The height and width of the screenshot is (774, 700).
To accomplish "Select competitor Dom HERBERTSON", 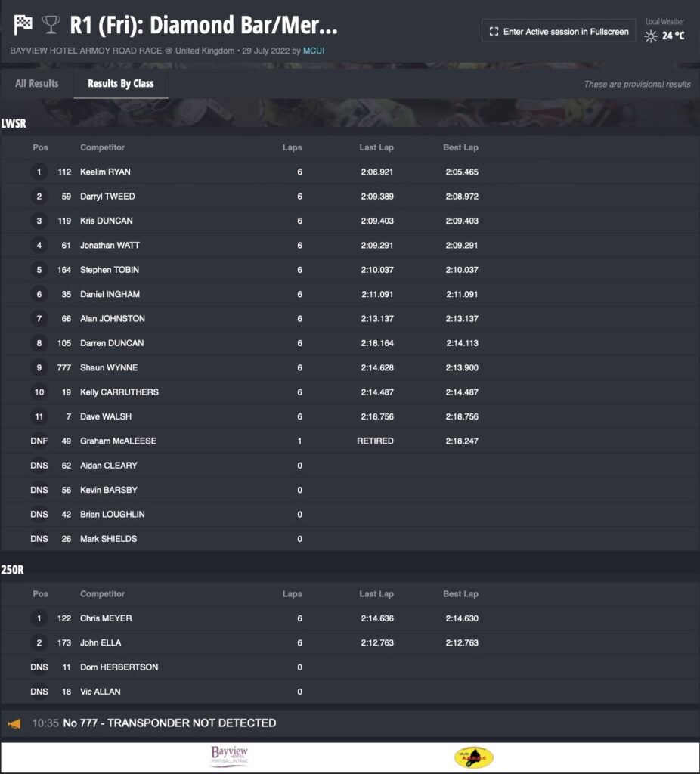I will coord(119,667).
